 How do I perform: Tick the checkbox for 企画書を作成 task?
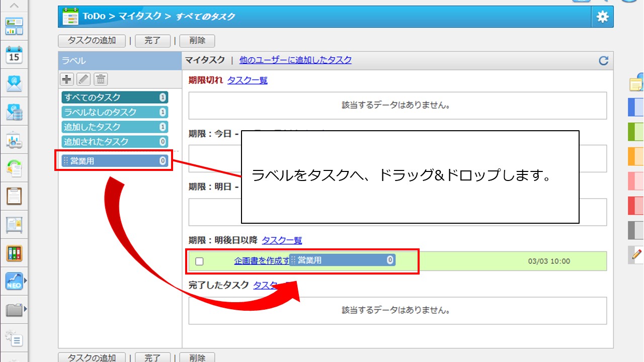[x=200, y=261]
